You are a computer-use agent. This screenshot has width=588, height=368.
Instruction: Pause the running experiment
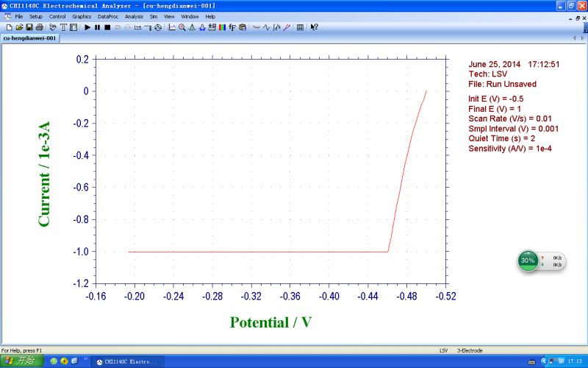tap(98, 27)
